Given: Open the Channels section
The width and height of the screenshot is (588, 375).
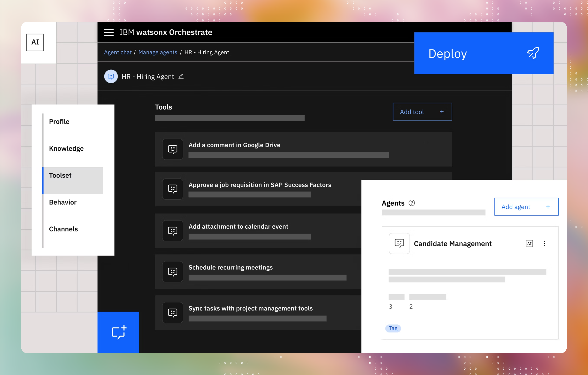Looking at the screenshot, I should [x=63, y=229].
